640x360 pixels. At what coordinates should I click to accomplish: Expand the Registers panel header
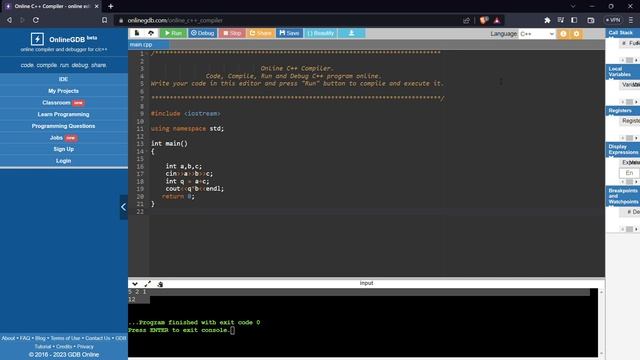pos(623,111)
